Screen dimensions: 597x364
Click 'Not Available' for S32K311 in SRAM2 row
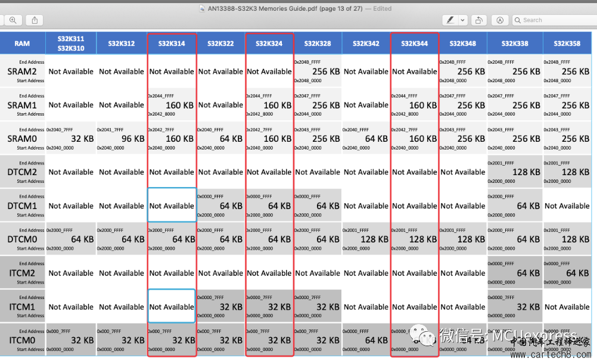click(71, 71)
